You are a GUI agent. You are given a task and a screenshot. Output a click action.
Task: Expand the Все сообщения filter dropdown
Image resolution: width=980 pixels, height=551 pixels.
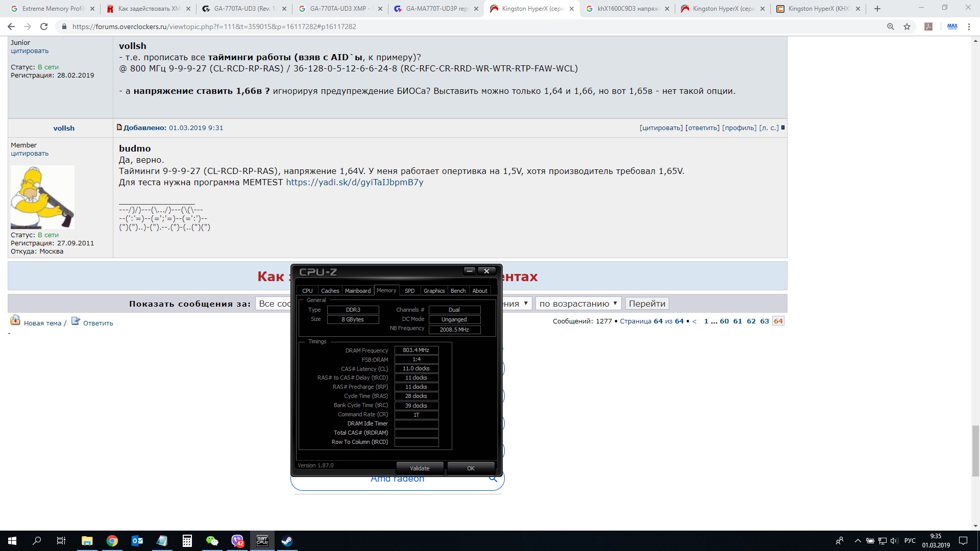(x=273, y=304)
